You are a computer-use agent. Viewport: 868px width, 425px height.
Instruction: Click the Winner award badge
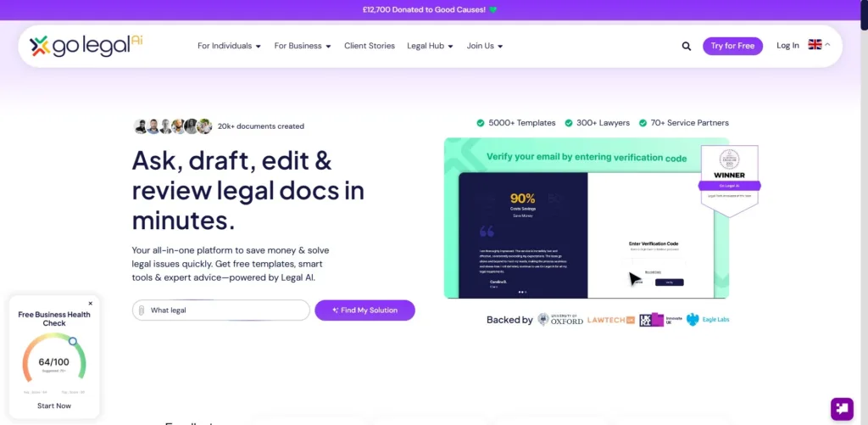pos(730,181)
